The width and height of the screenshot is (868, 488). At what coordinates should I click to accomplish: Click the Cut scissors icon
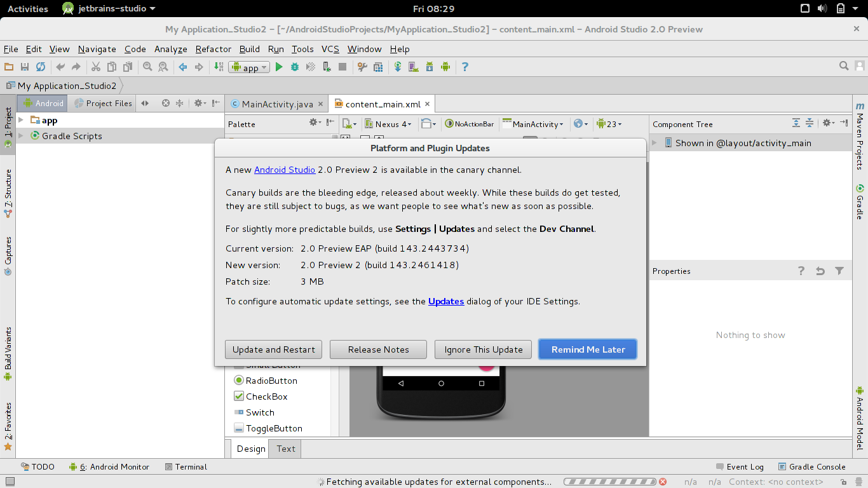[x=96, y=67]
